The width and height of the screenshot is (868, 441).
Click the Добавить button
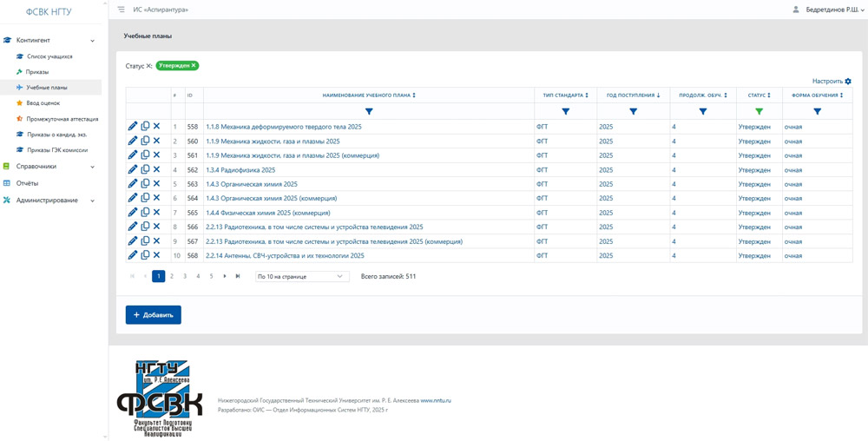(x=154, y=315)
